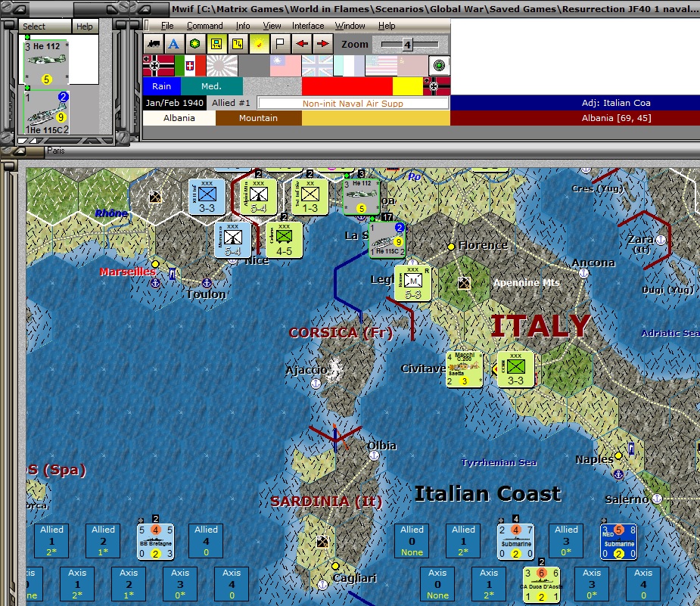Click the locomotive rail icon in toolbar
Screen dimensions: 700x606
pos(154,44)
